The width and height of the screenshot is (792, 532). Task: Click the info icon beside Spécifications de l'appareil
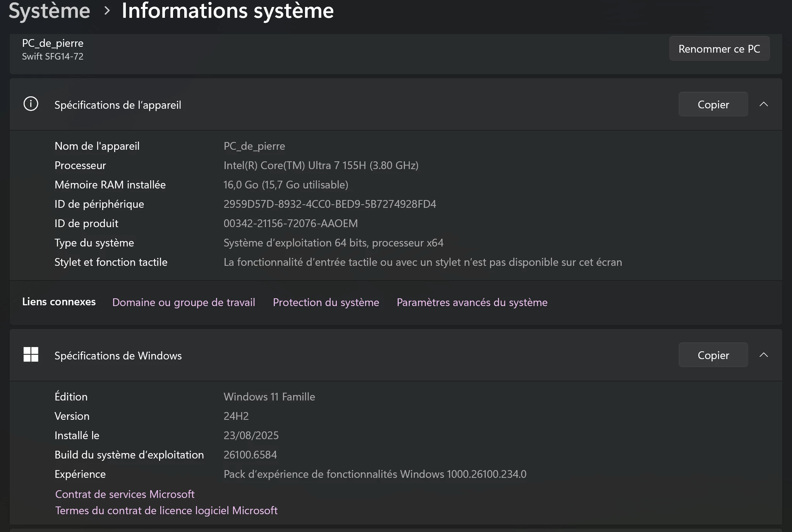(x=31, y=104)
